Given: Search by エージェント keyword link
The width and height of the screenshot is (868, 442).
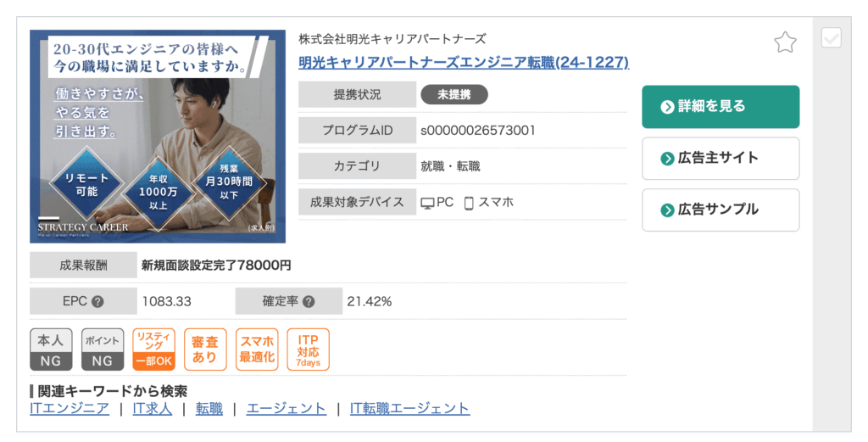Looking at the screenshot, I should click(x=287, y=409).
